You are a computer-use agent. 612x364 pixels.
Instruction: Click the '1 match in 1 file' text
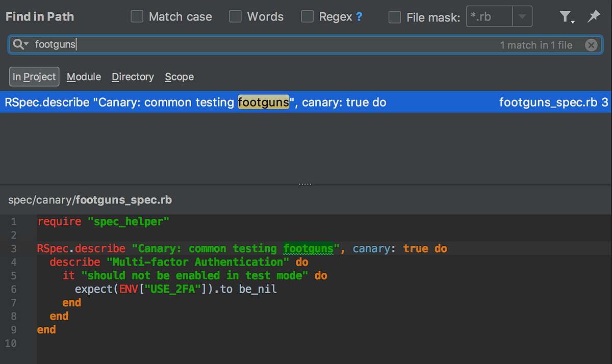click(536, 45)
